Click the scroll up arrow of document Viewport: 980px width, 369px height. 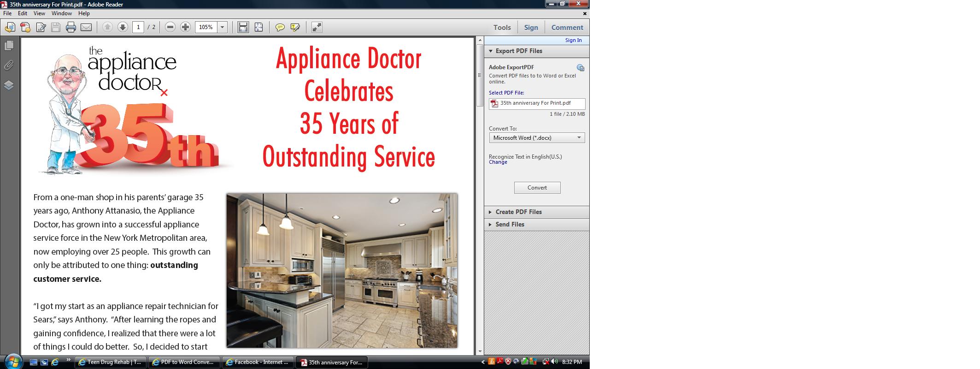pos(480,41)
